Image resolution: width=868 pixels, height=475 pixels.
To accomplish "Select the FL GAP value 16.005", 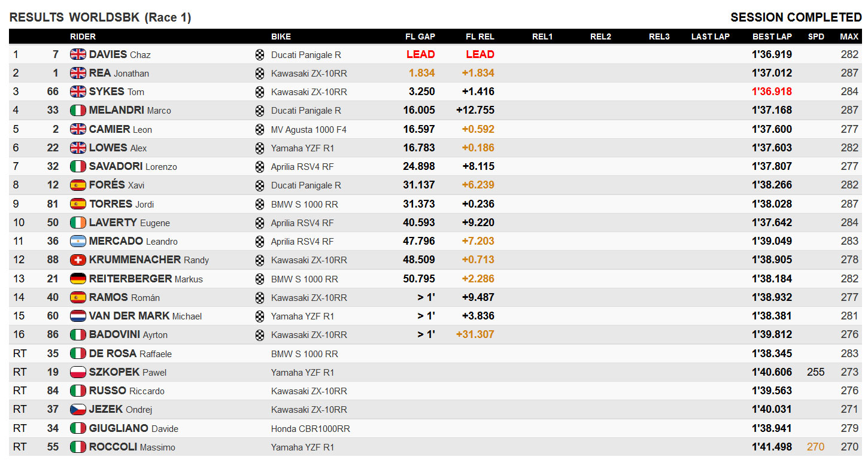I will (419, 110).
